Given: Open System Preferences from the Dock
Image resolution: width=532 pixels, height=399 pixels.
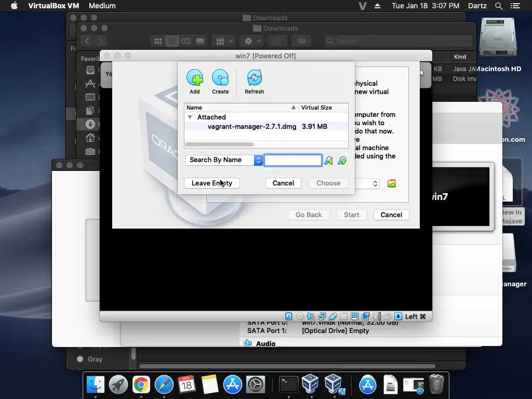Looking at the screenshot, I should (255, 384).
